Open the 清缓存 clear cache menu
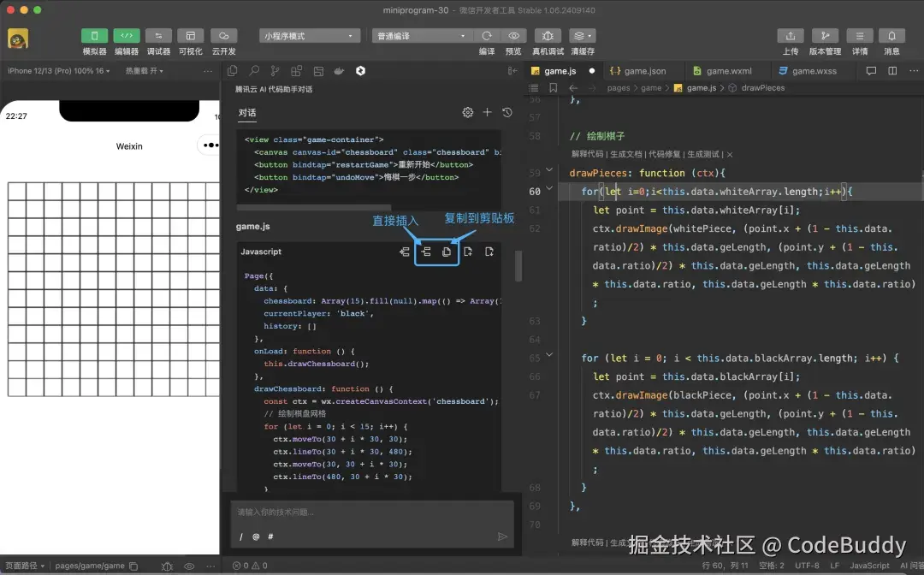The height and width of the screenshot is (575, 924). [583, 36]
